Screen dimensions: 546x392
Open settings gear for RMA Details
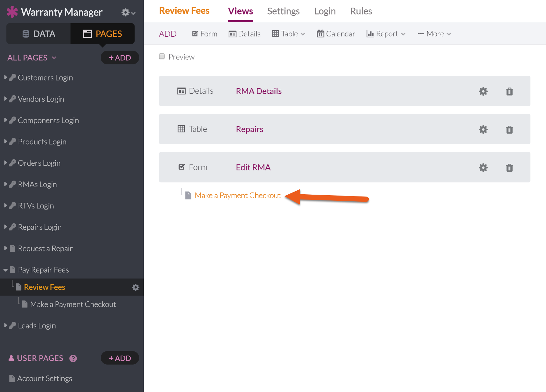[x=483, y=91]
